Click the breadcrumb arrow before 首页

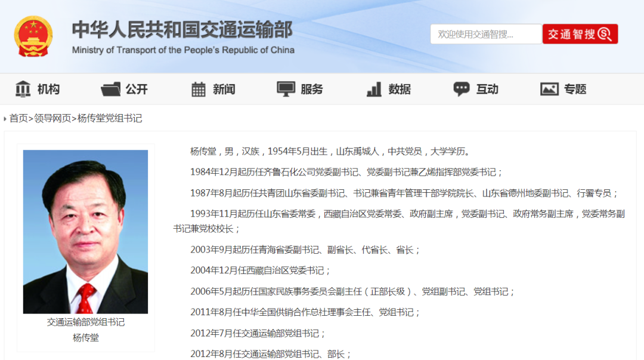[5, 119]
